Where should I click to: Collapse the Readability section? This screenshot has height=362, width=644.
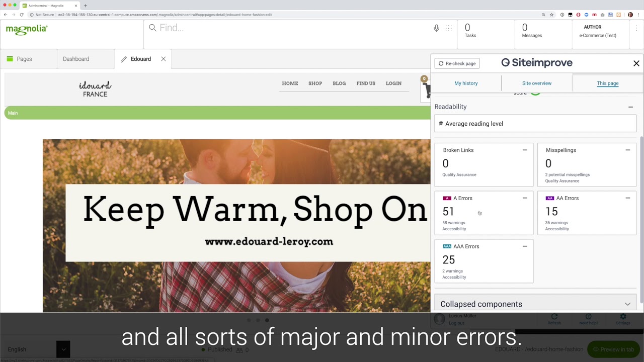[630, 107]
